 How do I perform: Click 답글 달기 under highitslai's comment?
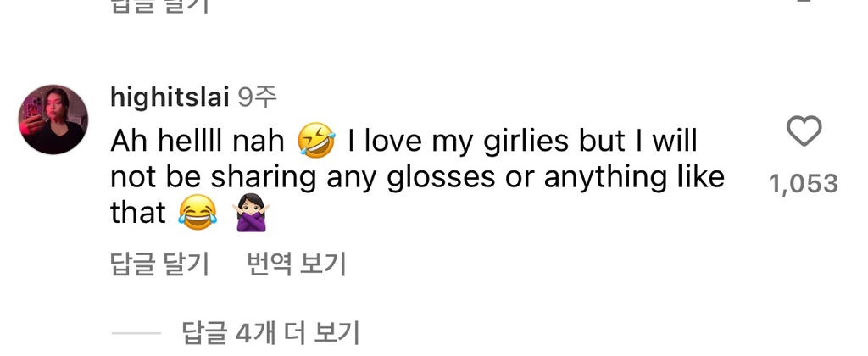[159, 264]
